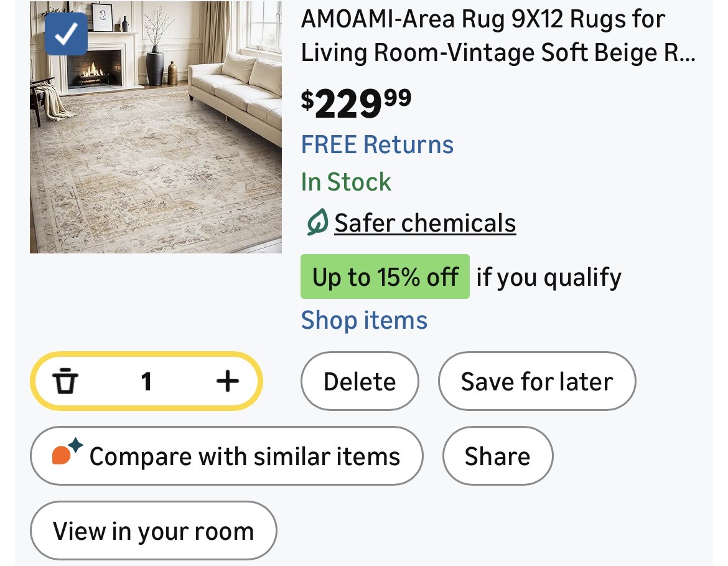Image resolution: width=728 pixels, height=566 pixels.
Task: Open the FREE Returns link
Action: coord(377,145)
